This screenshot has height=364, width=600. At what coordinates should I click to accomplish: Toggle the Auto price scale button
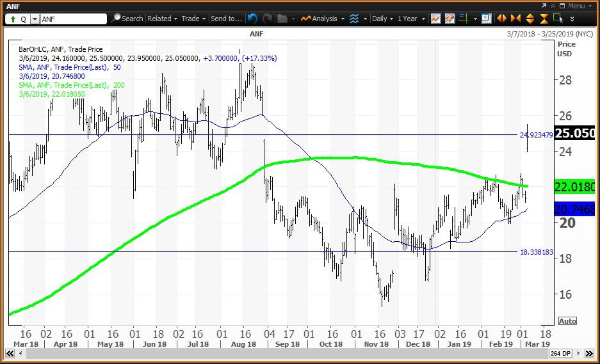566,320
